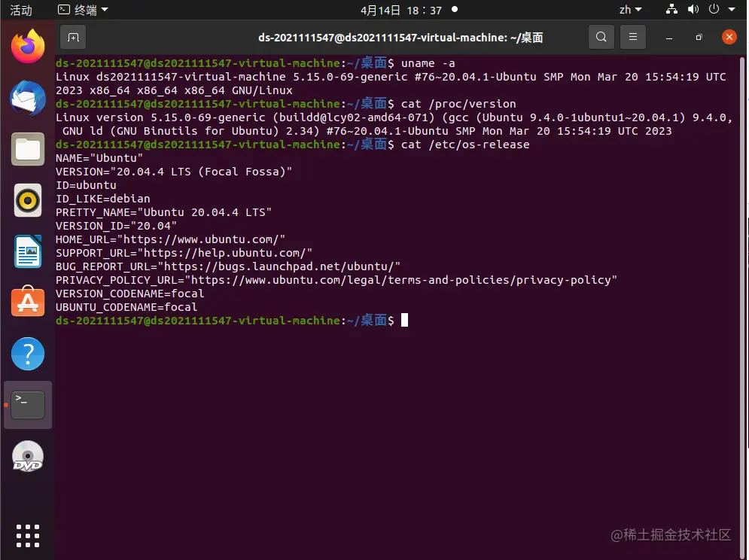
Task: Click '2023 x86_64 x86_64 x86_64 GNU/Linux' line
Action: (x=174, y=90)
